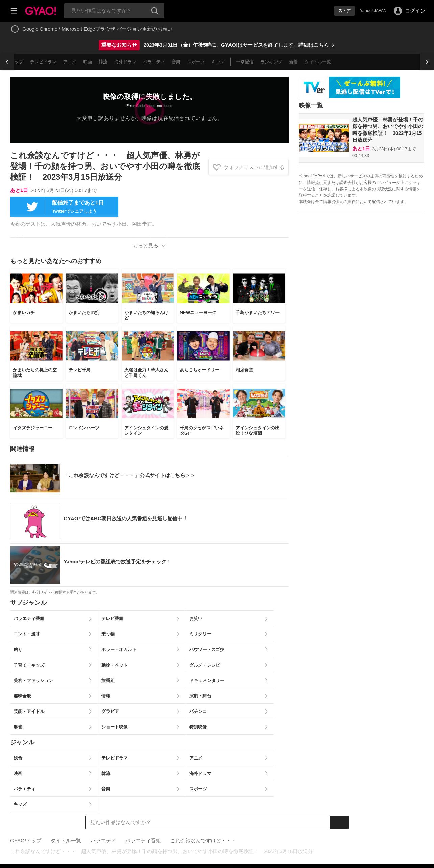
Task: Select 韓流 navigation tab
Action: point(103,62)
